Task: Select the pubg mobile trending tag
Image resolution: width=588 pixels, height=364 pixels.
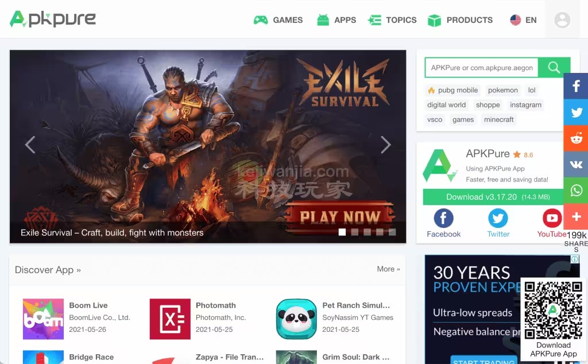Action: (x=452, y=90)
